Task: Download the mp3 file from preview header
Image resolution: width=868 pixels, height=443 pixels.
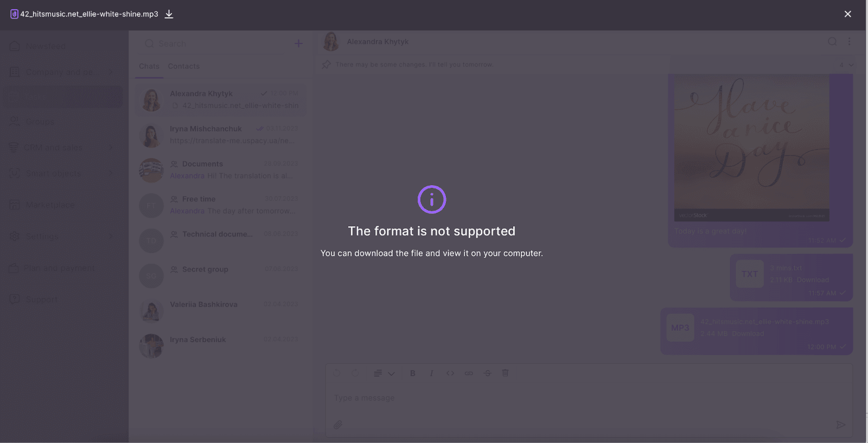Action: click(169, 14)
